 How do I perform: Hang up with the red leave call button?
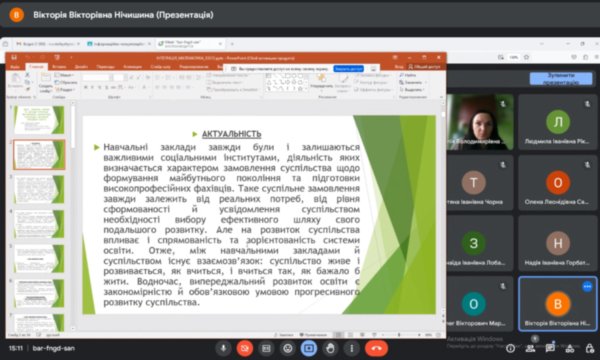(x=376, y=348)
